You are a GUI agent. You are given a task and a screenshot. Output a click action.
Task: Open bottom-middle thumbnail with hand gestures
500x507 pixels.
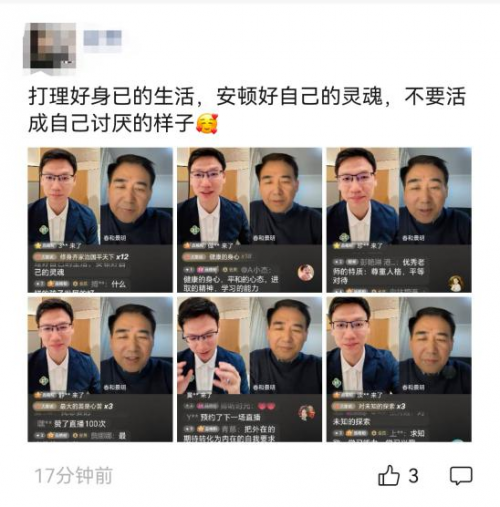pos(249,369)
